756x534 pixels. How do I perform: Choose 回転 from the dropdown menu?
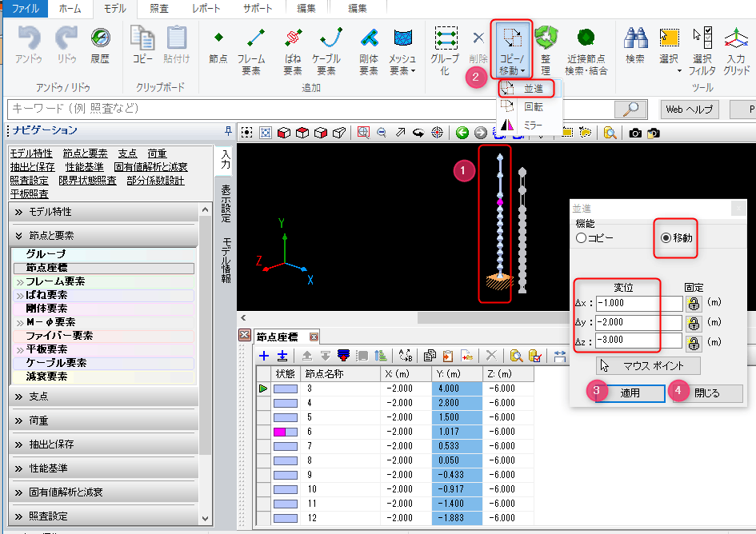(533, 106)
